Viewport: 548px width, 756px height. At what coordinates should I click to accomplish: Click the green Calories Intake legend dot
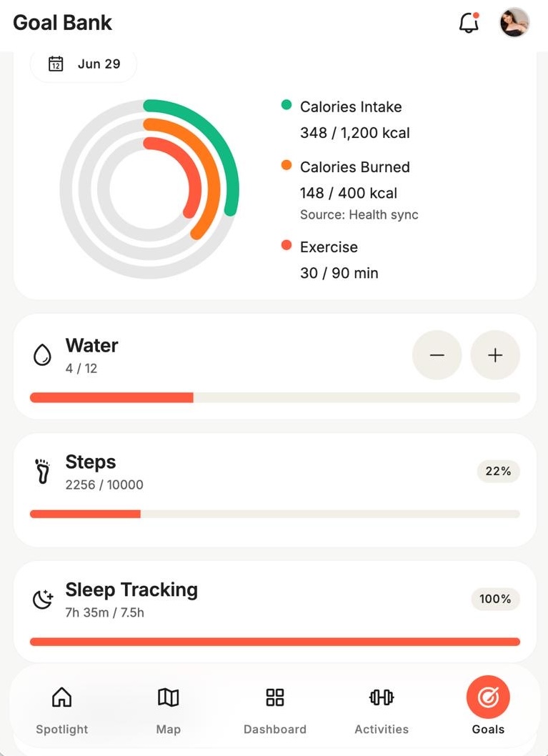[x=287, y=104]
